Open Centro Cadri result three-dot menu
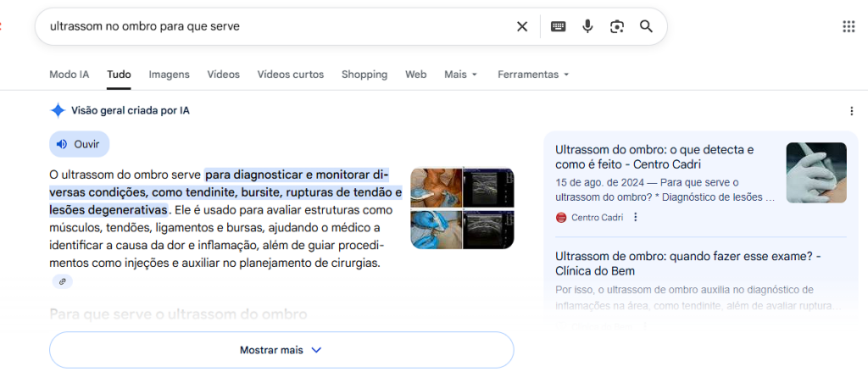868x383 pixels. point(636,217)
